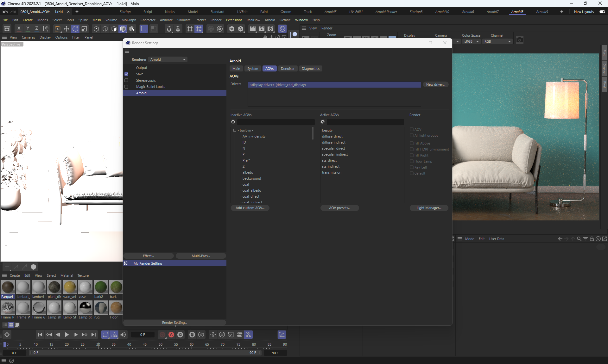Screen dimensions: 608x364
Task: Open the MoGraph menu
Action: pos(129,20)
